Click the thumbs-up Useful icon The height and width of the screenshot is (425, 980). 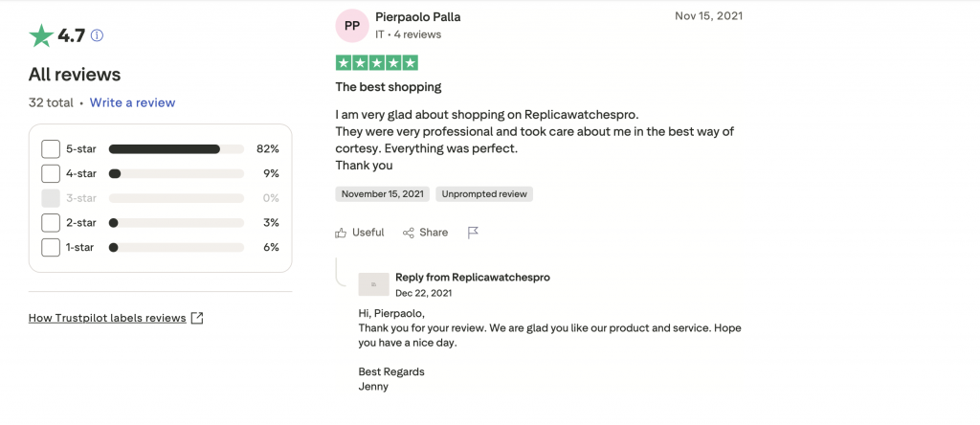(x=341, y=233)
